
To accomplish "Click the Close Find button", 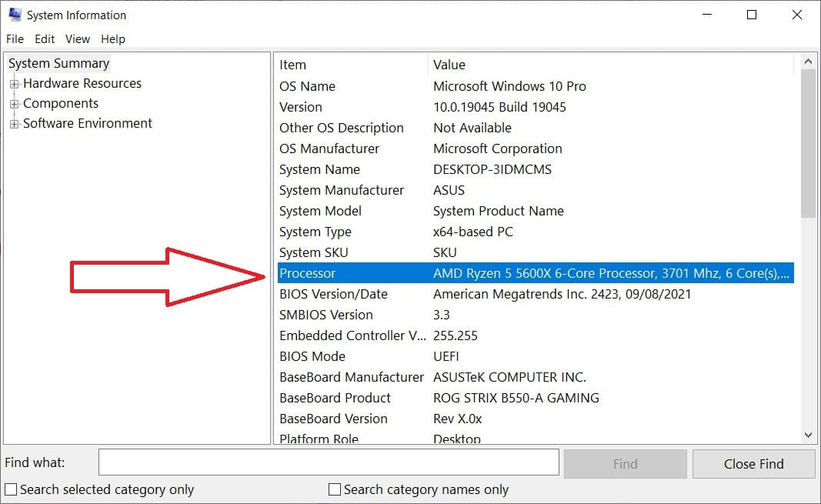I will coord(753,463).
